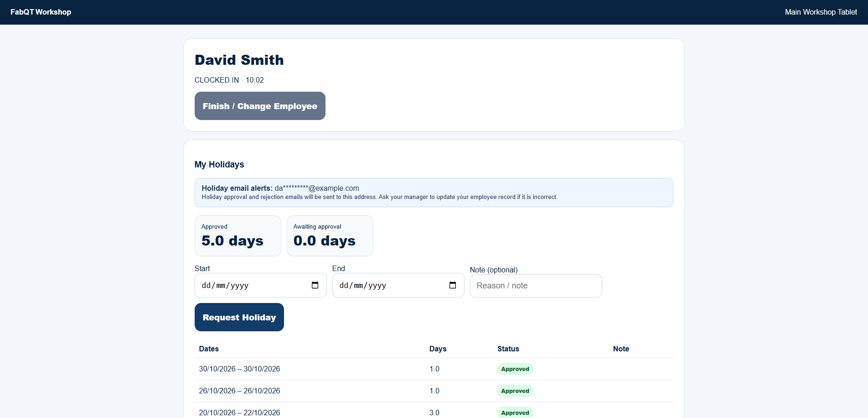The image size is (868, 418).
Task: Click the holiday approval emails explanation text
Action: pyautogui.click(x=379, y=197)
